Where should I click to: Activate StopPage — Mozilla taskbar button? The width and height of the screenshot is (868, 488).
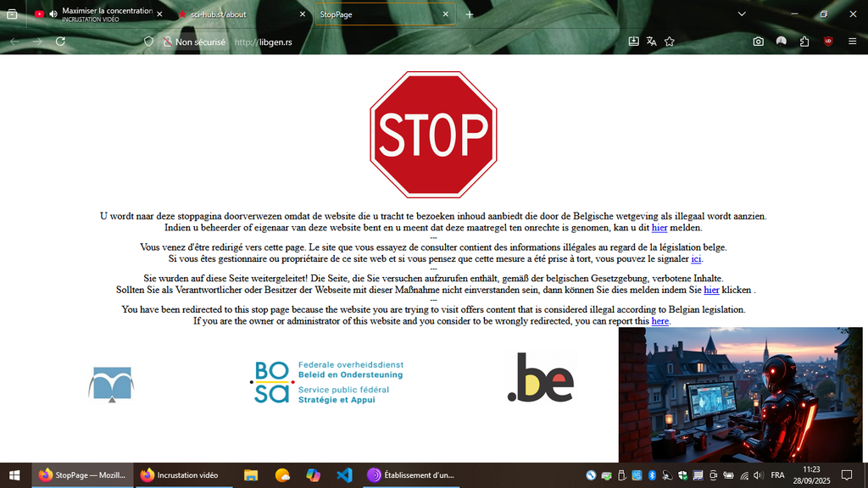[82, 475]
